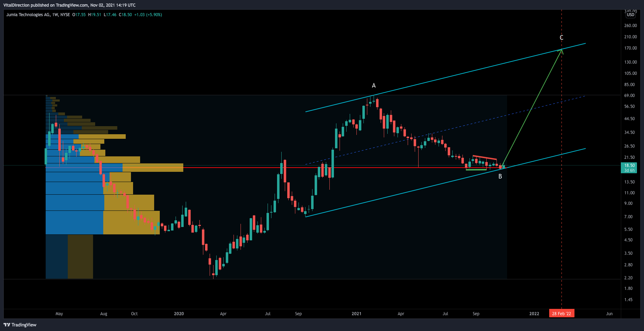Click the close value C18.50
The width and height of the screenshot is (644, 331).
coord(125,15)
